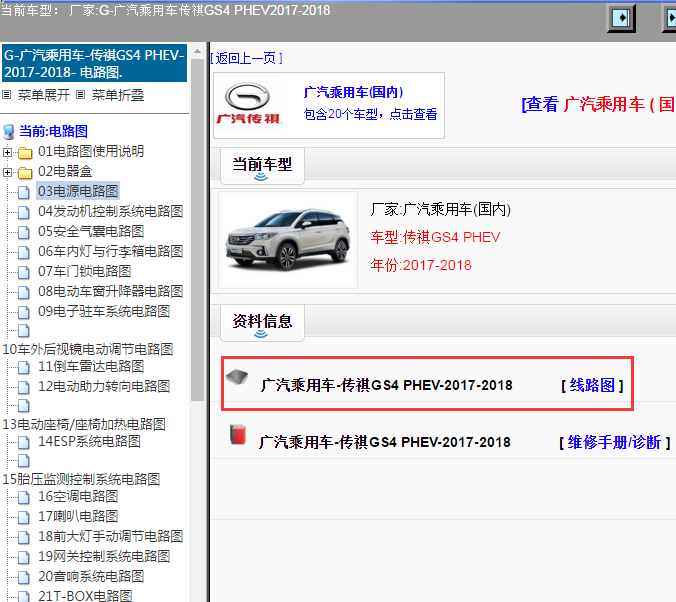Click the red text 年份:2017-2018

click(x=421, y=265)
